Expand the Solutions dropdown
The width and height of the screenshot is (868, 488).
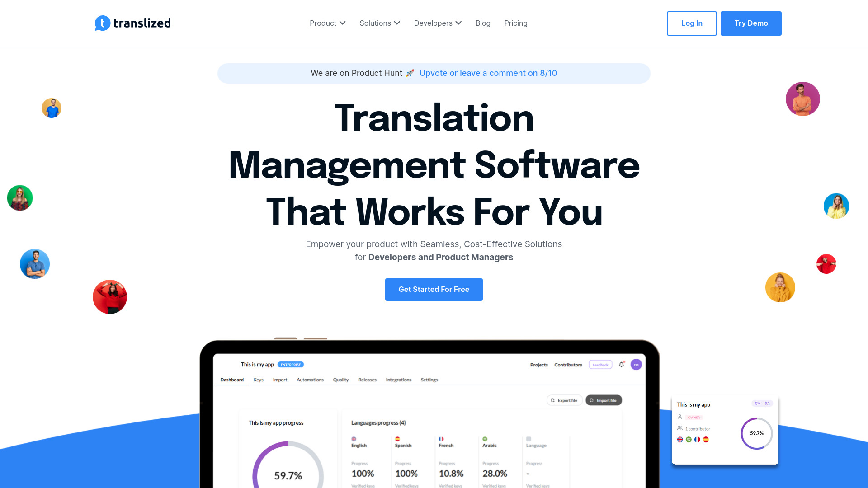point(379,23)
